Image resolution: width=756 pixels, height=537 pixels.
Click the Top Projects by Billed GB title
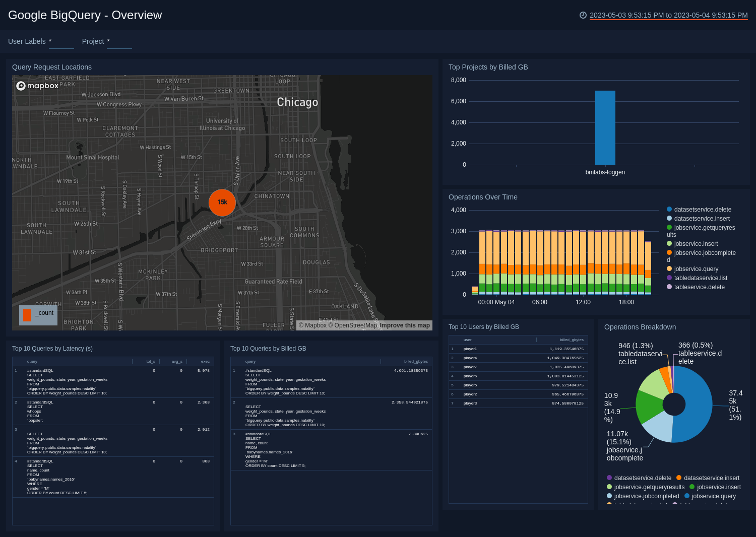pyautogui.click(x=488, y=67)
